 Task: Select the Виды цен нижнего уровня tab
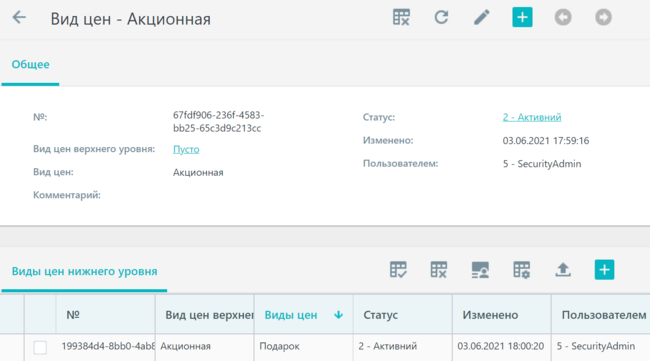tap(85, 271)
